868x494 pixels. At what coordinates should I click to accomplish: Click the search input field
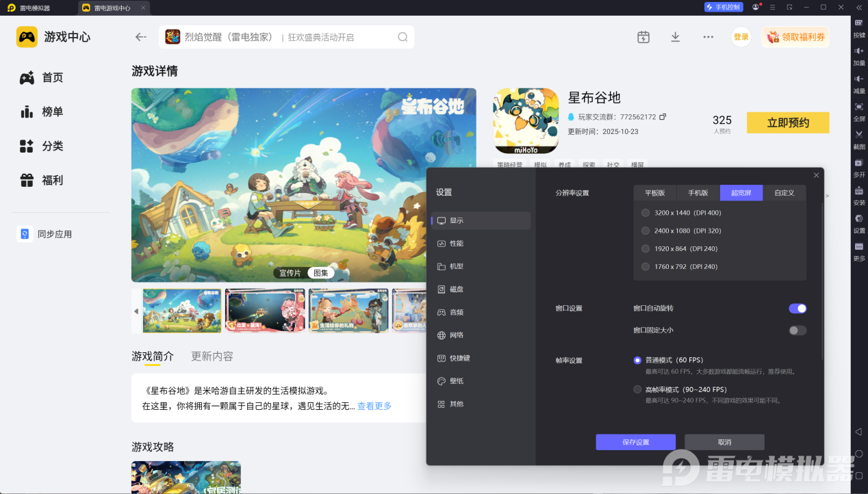coord(286,37)
